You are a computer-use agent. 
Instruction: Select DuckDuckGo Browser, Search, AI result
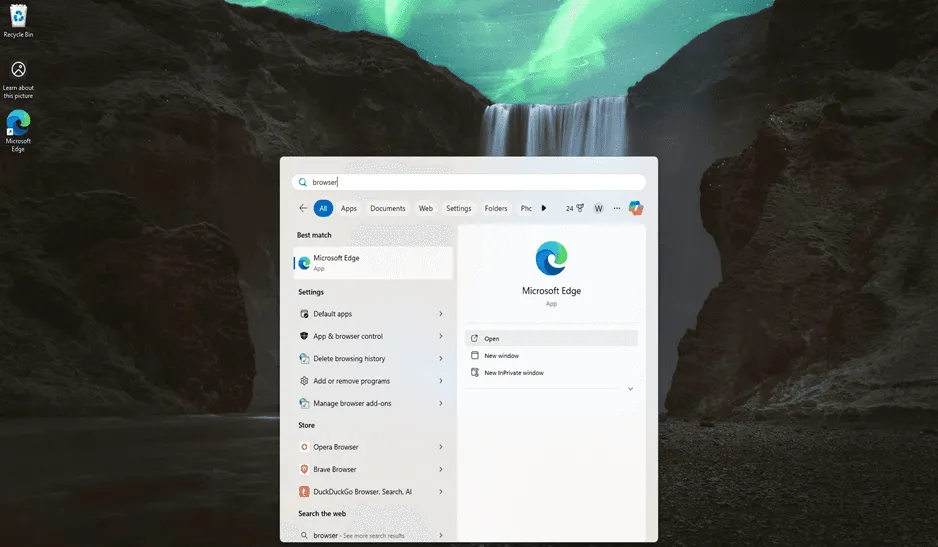click(373, 491)
